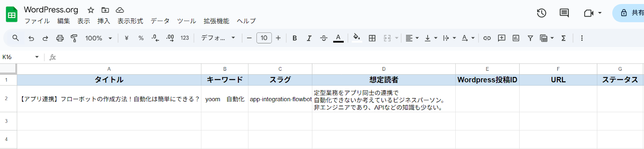The height and width of the screenshot is (149, 644).
Task: Select the Wordpress投稿ID header cell
Action: (x=487, y=80)
